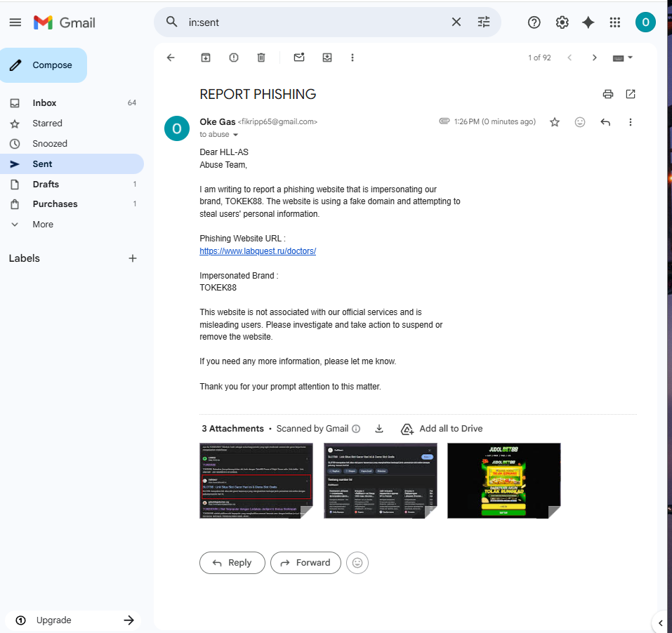This screenshot has width=672, height=633.
Task: Click the Forward button
Action: pyautogui.click(x=305, y=563)
